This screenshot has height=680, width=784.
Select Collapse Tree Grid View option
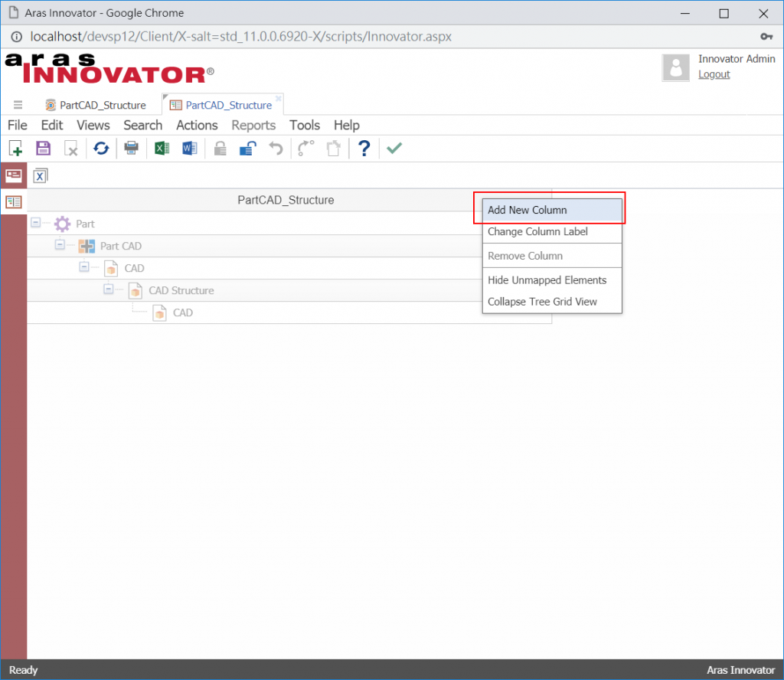[552, 302]
